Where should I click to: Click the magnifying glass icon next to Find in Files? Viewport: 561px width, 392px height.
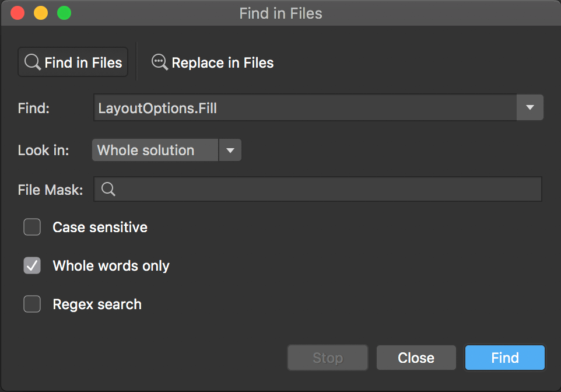32,62
